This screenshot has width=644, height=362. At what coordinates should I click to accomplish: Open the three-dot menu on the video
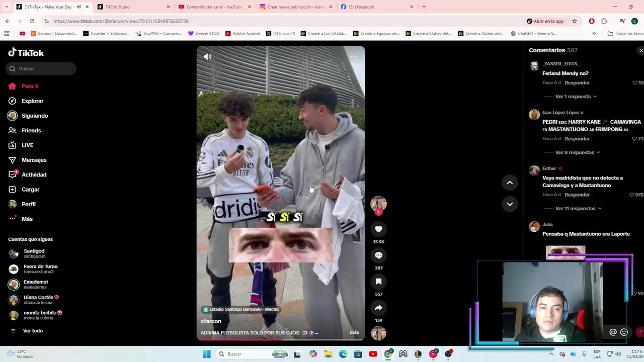tap(354, 57)
